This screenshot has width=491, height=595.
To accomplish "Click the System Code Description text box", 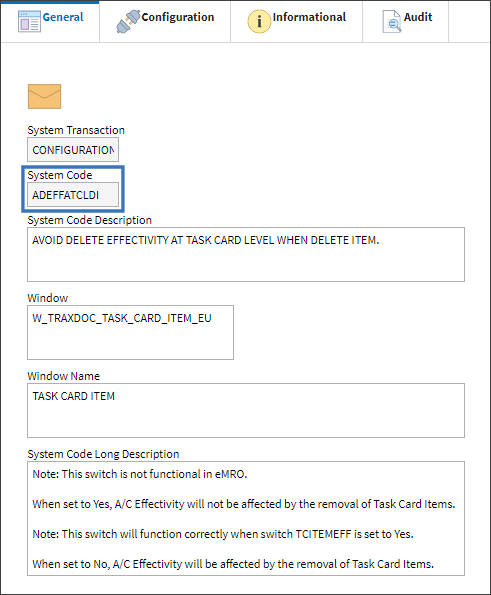I will tap(246, 255).
